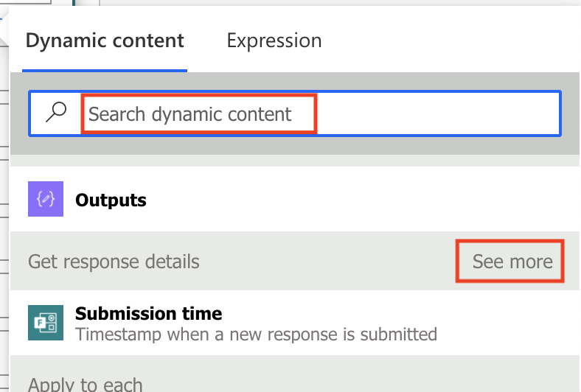Viewport: 581px width, 392px height.
Task: Click the Apply to each section header
Action: coord(86,384)
